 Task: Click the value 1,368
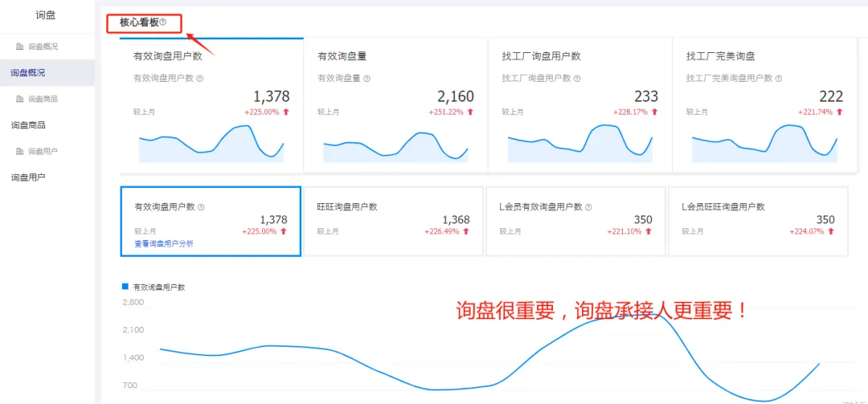(457, 220)
